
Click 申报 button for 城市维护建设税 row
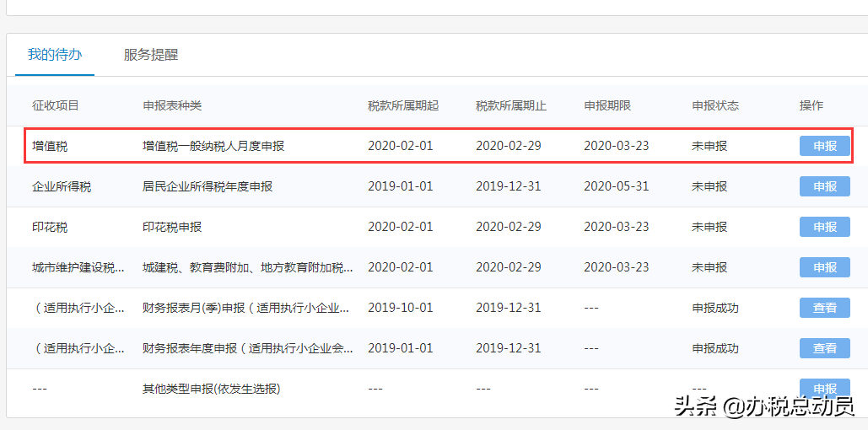(x=824, y=267)
